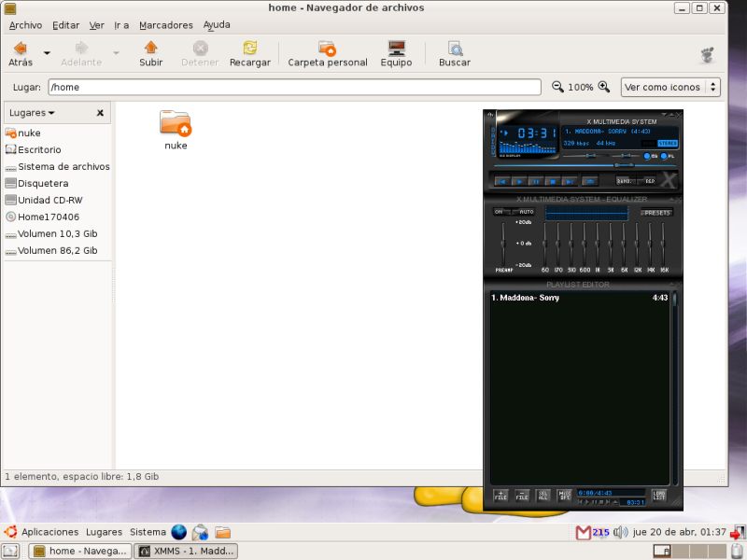Click the playlist LOAD LIST button
Viewport: 747px width, 560px height.
click(659, 496)
